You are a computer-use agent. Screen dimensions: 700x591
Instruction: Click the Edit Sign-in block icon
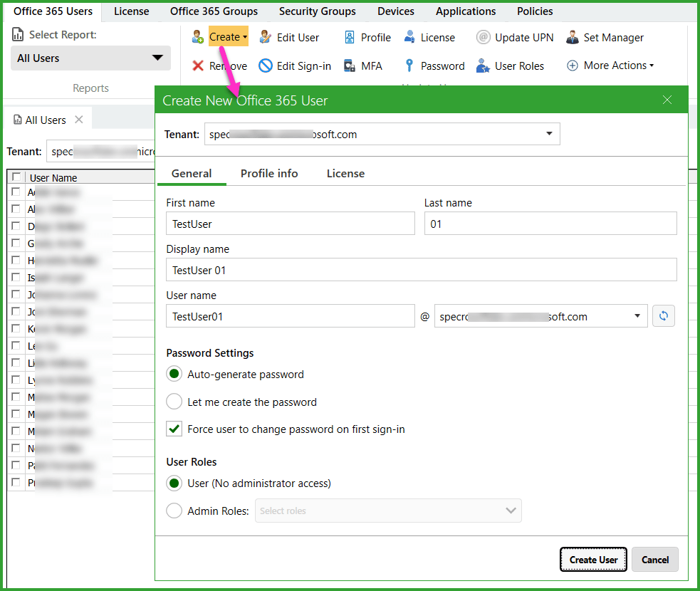pos(265,66)
